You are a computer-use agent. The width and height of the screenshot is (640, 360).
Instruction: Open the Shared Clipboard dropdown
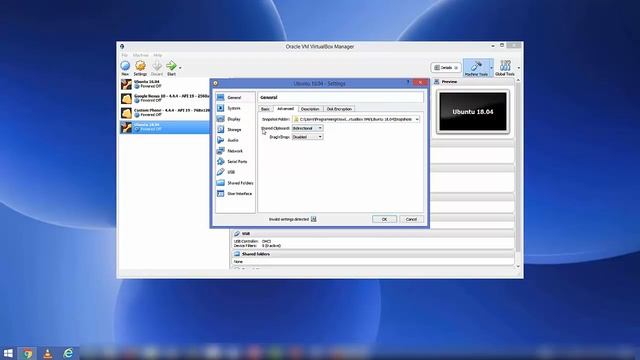pyautogui.click(x=307, y=128)
